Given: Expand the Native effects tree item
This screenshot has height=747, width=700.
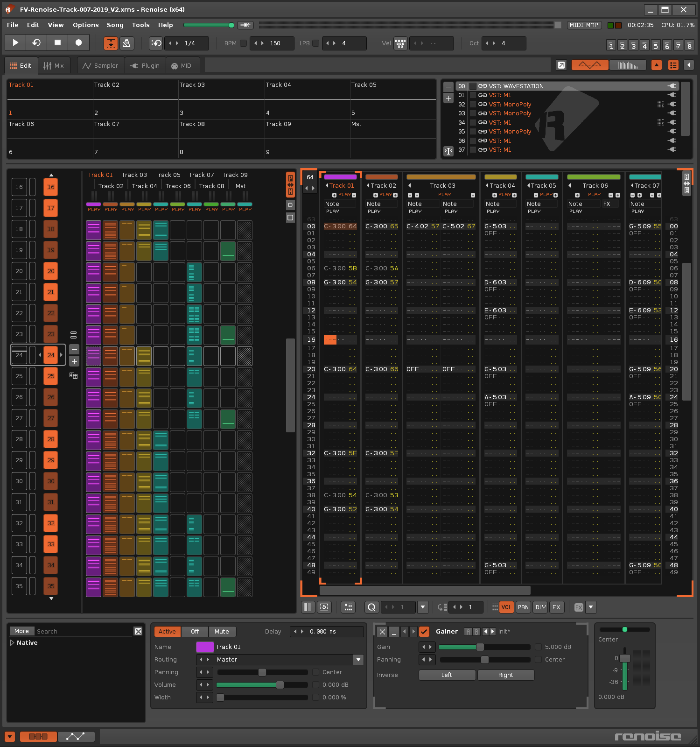Looking at the screenshot, I should [12, 642].
